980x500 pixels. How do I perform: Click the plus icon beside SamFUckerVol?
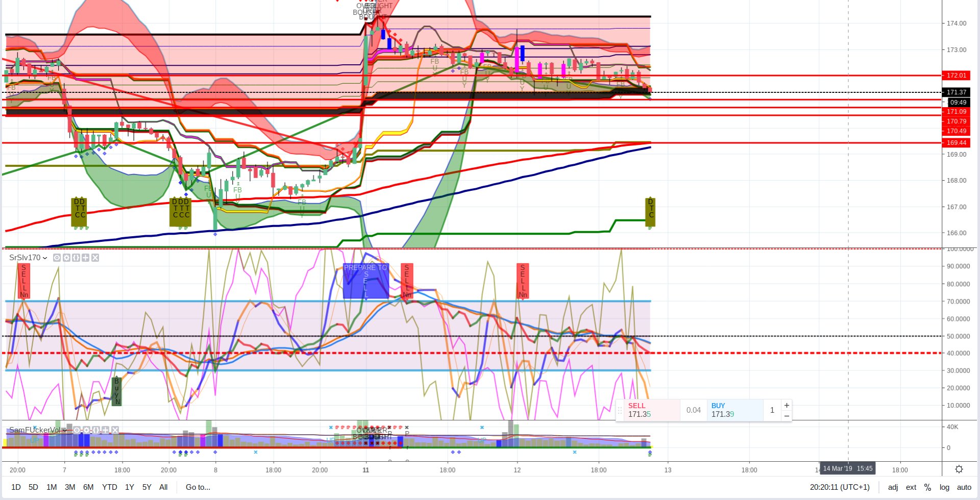[x=105, y=430]
